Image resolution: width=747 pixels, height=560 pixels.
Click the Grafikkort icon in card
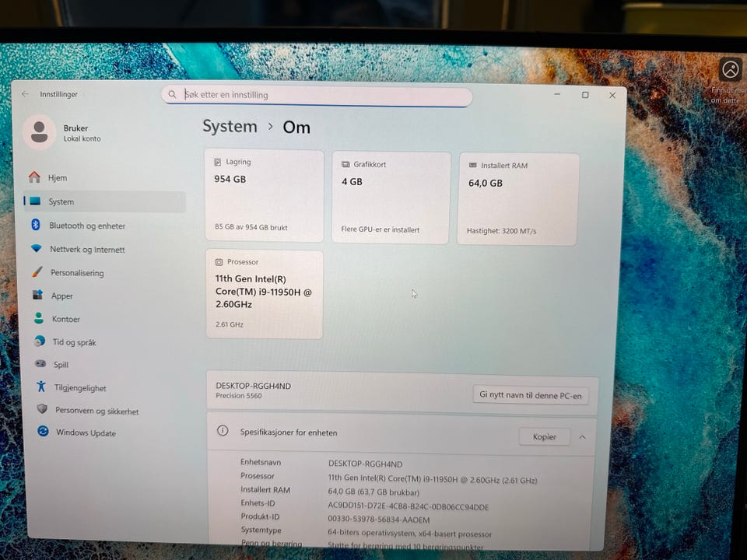click(x=345, y=164)
